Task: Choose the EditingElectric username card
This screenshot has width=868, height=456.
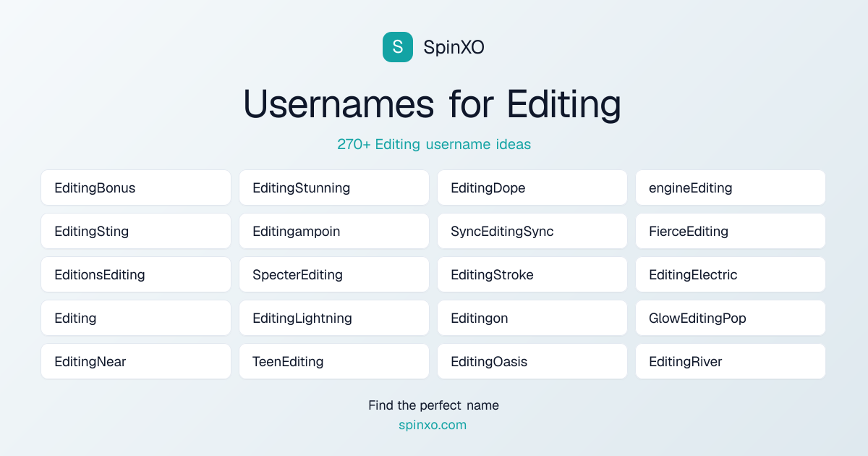Action: pyautogui.click(x=731, y=274)
